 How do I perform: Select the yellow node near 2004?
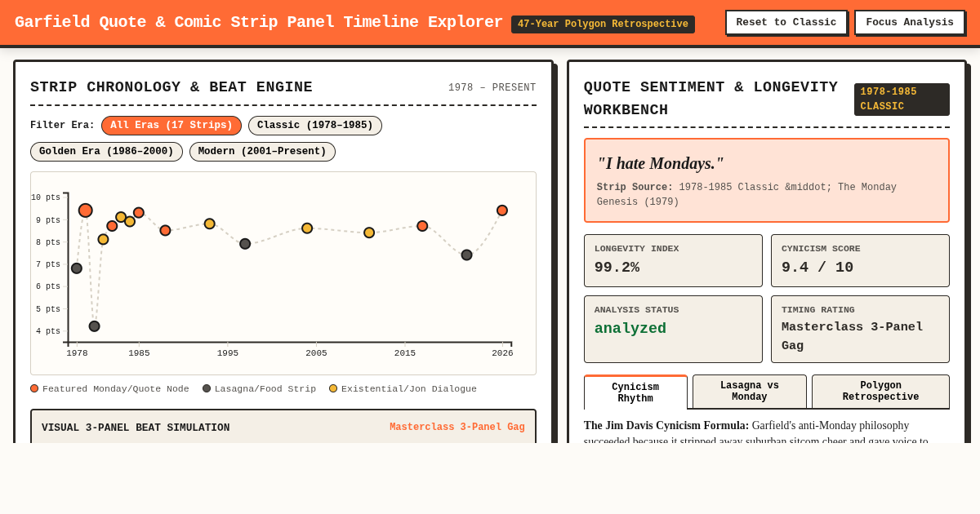pos(307,228)
